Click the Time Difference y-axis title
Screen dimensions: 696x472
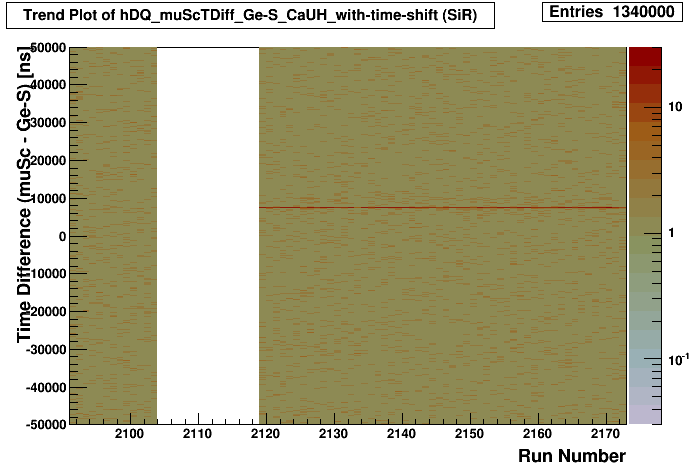coord(25,200)
